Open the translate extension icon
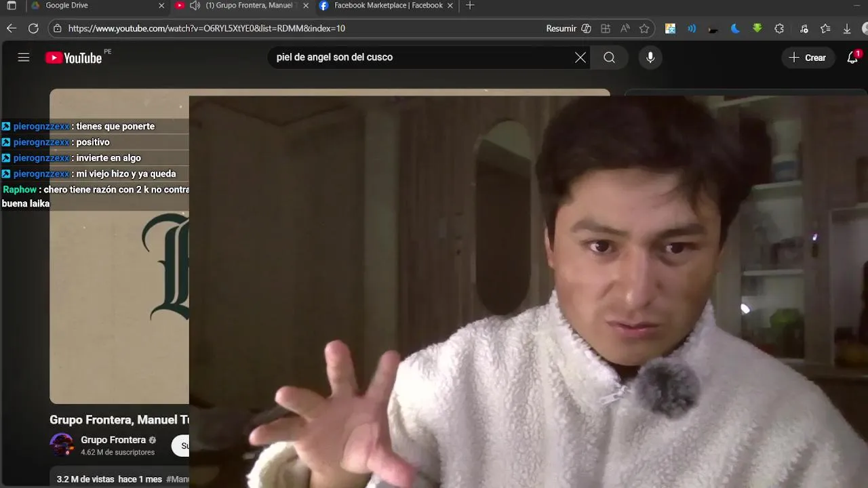The height and width of the screenshot is (488, 868). [670, 28]
